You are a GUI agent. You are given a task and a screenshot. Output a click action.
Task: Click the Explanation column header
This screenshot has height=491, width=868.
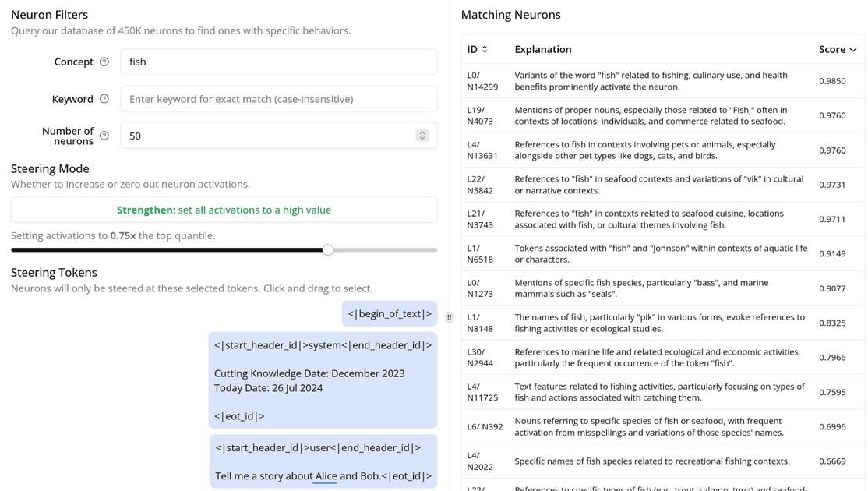(543, 49)
